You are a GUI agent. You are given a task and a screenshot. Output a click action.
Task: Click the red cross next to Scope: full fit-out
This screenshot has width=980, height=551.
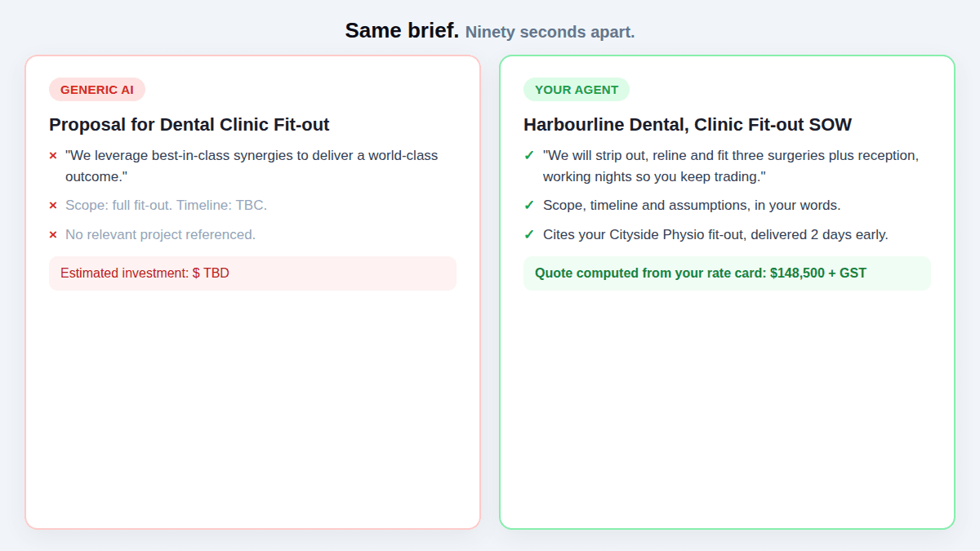tap(53, 206)
